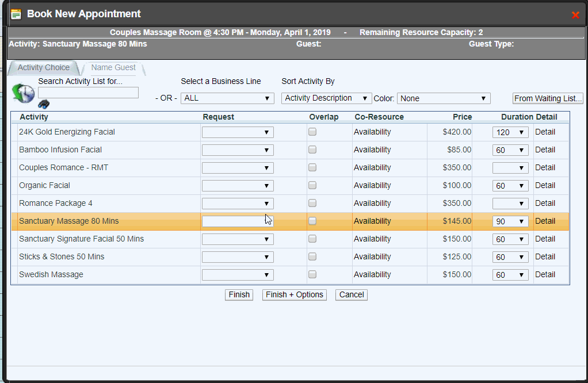
Task: Open Detail link for Couples Romance - RMT
Action: click(x=545, y=167)
